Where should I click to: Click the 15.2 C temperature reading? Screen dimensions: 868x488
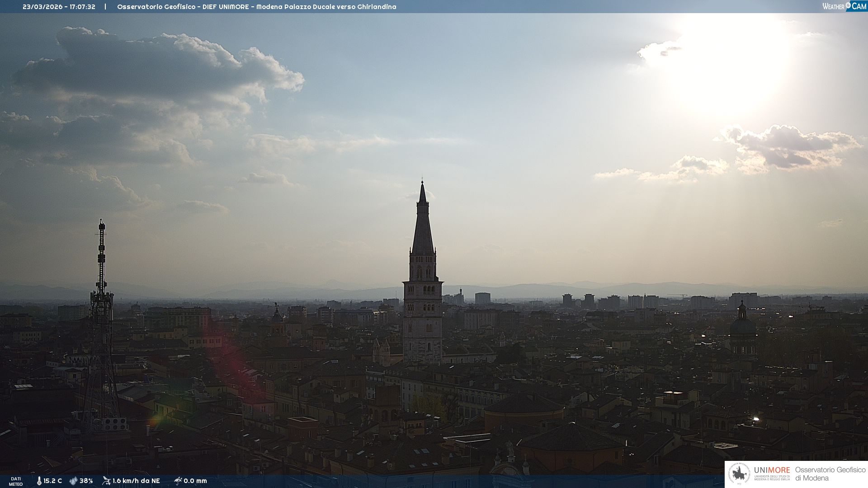click(x=52, y=481)
